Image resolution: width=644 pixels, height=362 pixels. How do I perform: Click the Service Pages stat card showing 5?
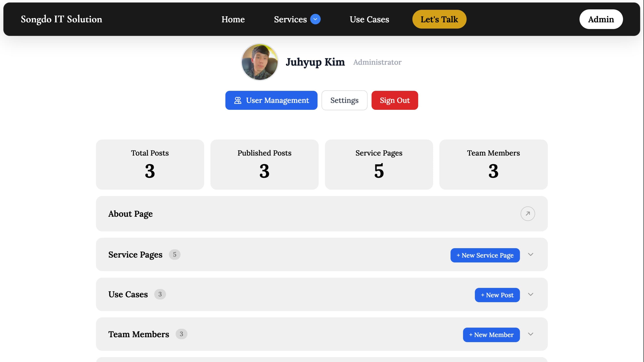coord(379,164)
